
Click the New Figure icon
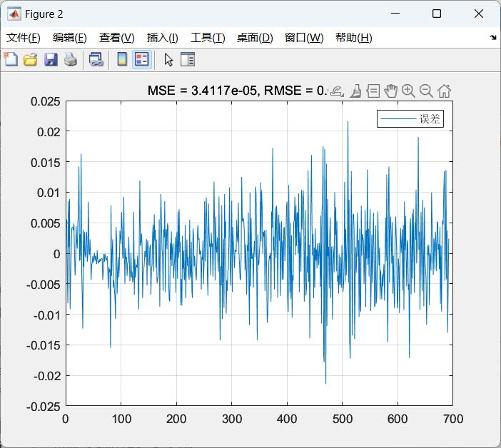tap(11, 60)
